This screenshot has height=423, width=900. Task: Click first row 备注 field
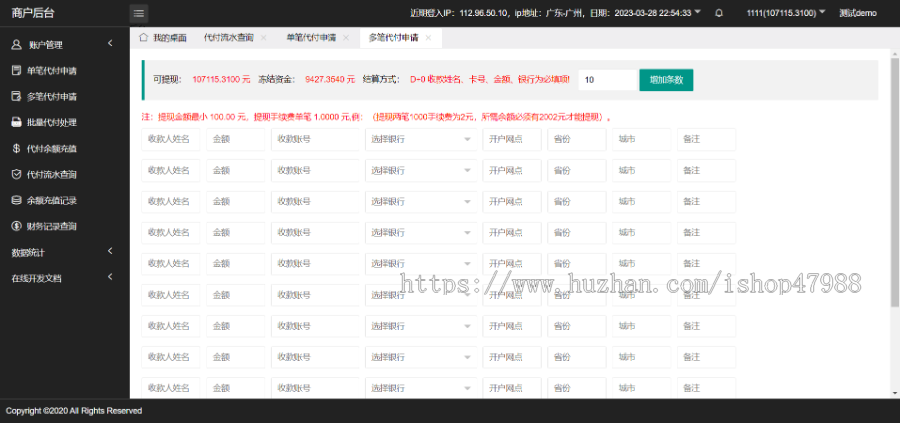[707, 139]
